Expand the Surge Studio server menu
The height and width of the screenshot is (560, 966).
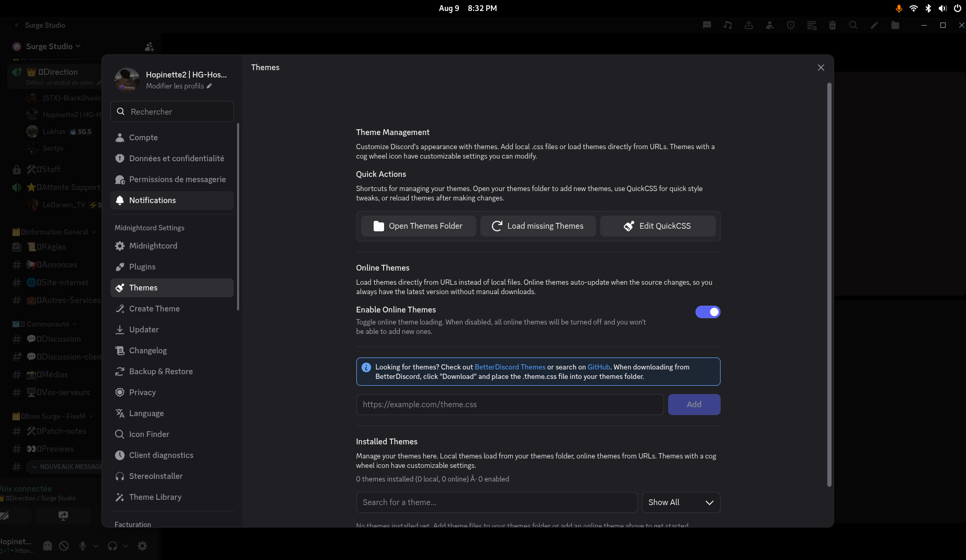point(53,47)
